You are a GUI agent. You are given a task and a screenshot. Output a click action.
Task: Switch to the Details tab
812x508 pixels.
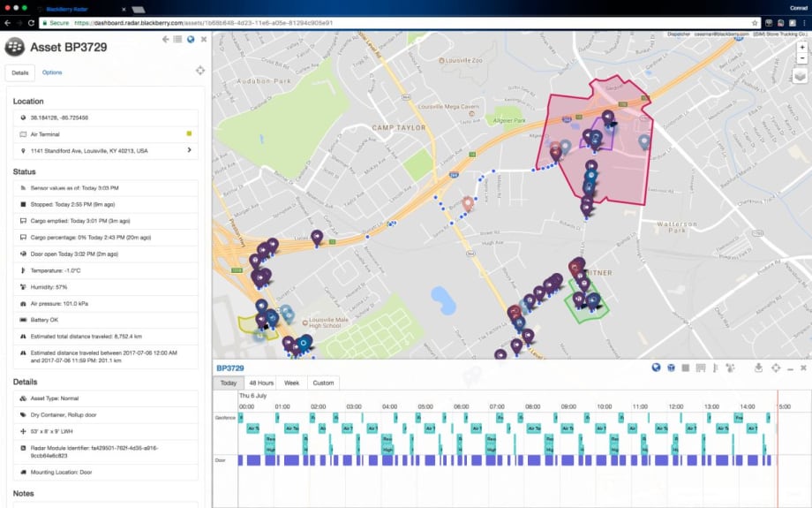20,72
